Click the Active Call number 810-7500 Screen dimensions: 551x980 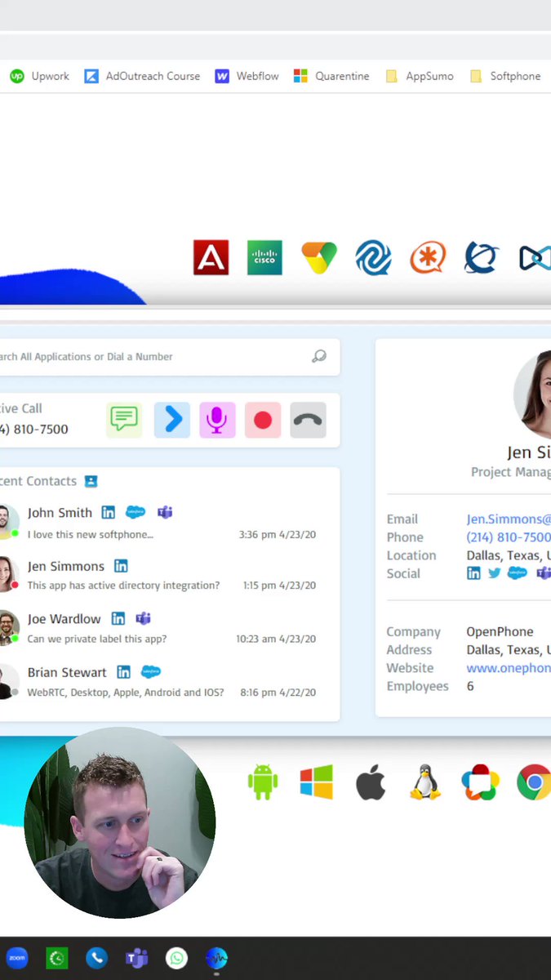click(34, 430)
